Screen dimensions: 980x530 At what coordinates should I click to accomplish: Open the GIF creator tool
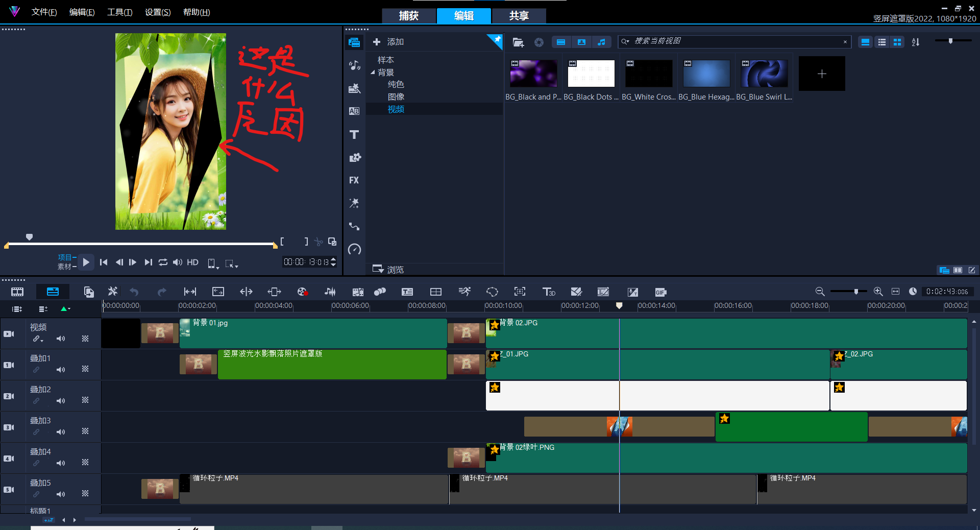pos(660,292)
